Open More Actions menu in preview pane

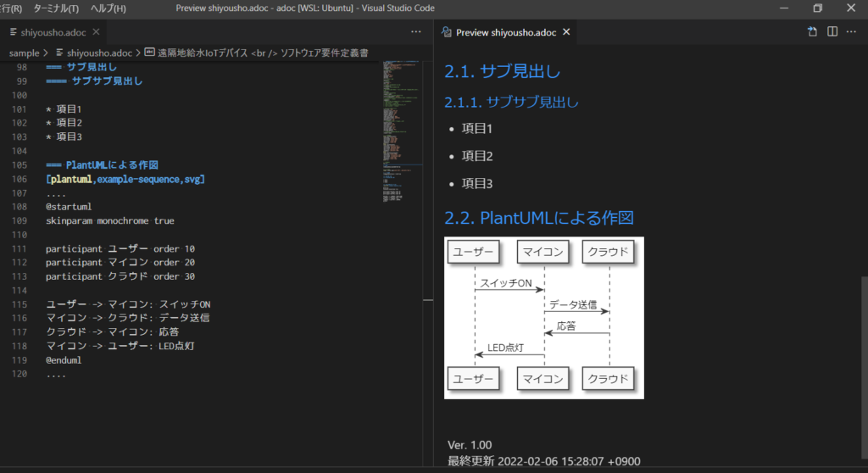853,32
